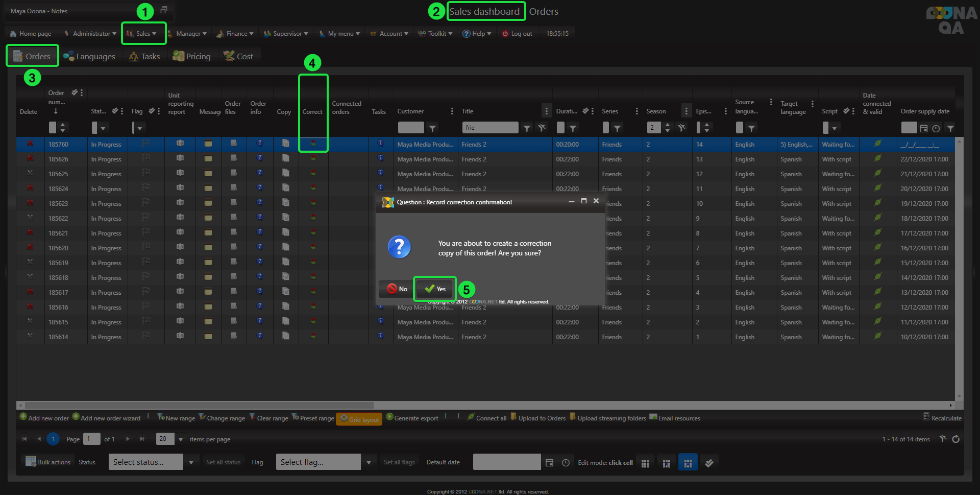This screenshot has width=980, height=495.
Task: Click the Title filter input field
Action: pos(489,128)
